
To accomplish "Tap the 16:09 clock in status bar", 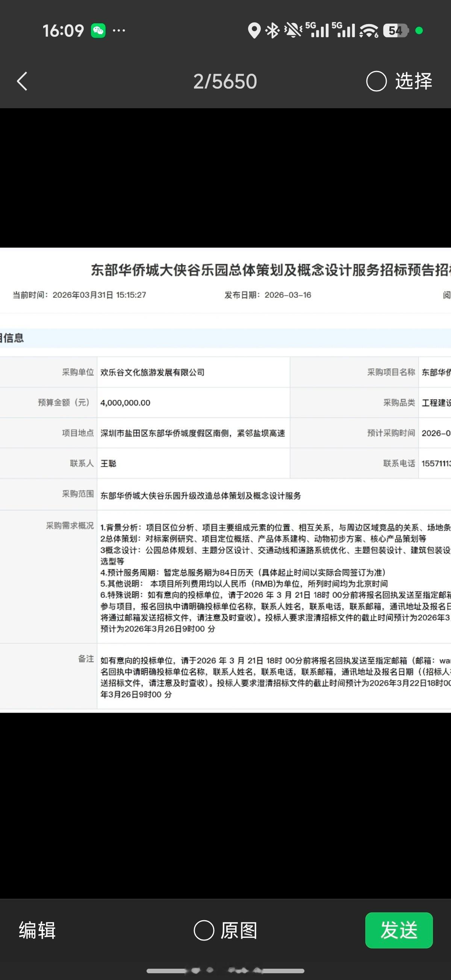I will tap(63, 30).
